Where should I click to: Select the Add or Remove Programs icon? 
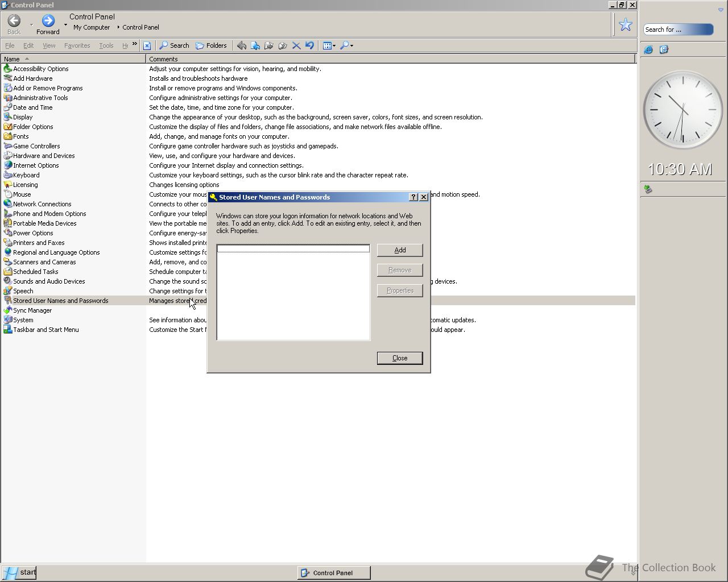point(8,88)
